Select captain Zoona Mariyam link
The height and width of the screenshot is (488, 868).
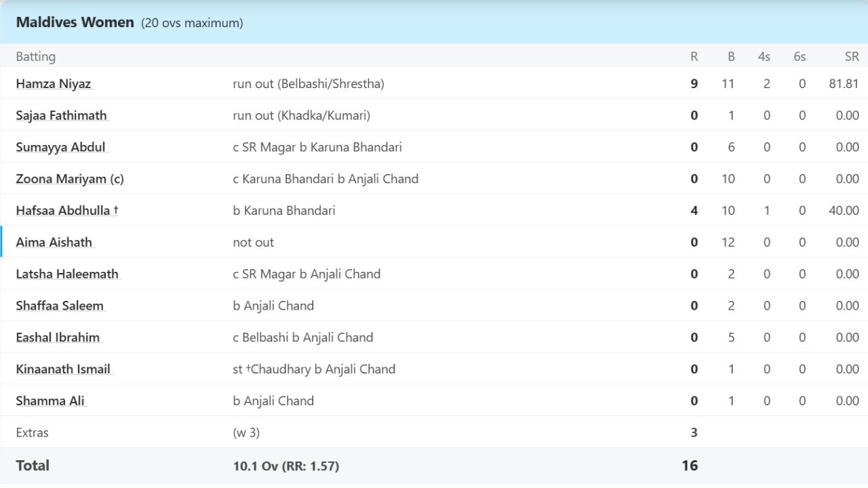(x=69, y=179)
